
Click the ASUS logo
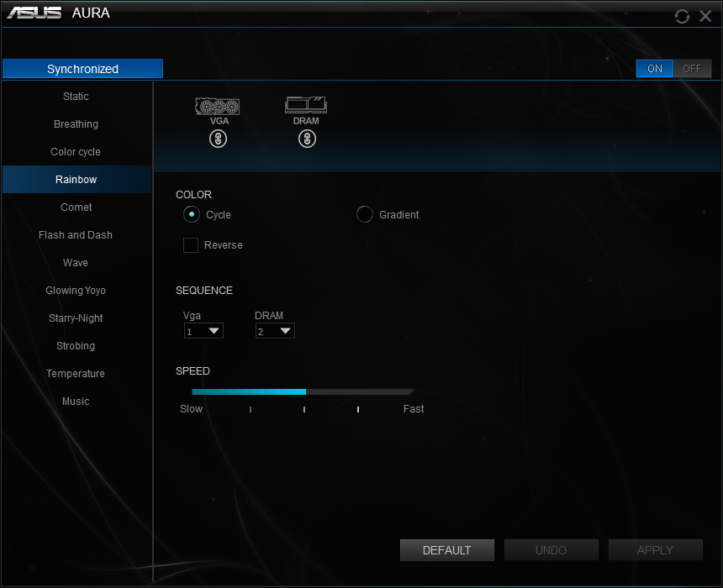(34, 13)
